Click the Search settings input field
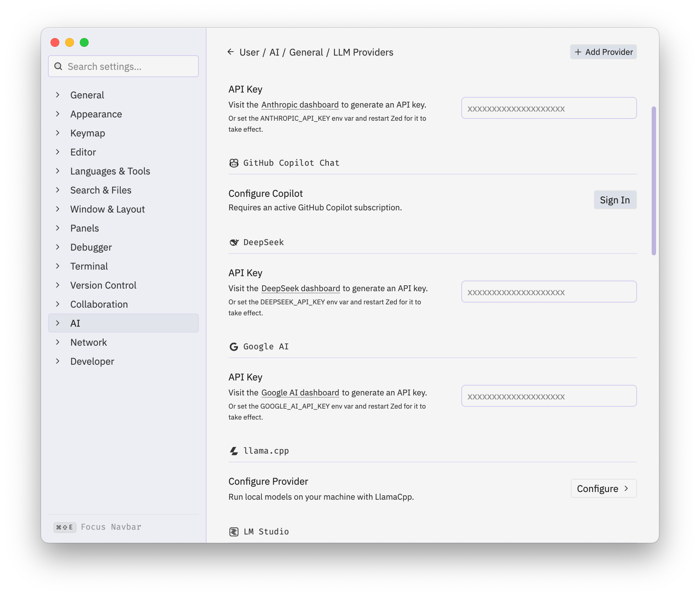The image size is (700, 597). pyautogui.click(x=123, y=66)
